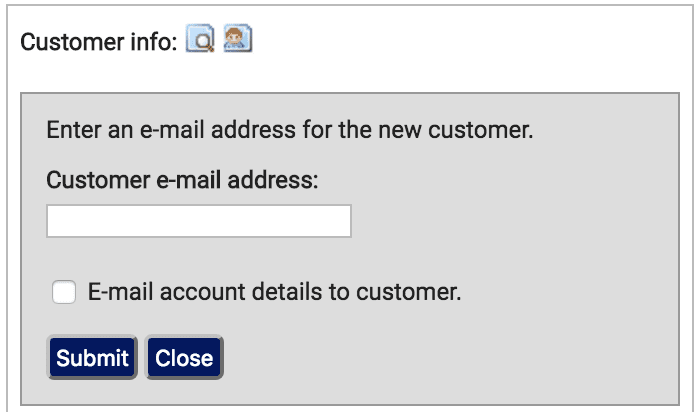Focus the Customer e-mail address field
Screen dimensions: 700x412
coord(199,221)
